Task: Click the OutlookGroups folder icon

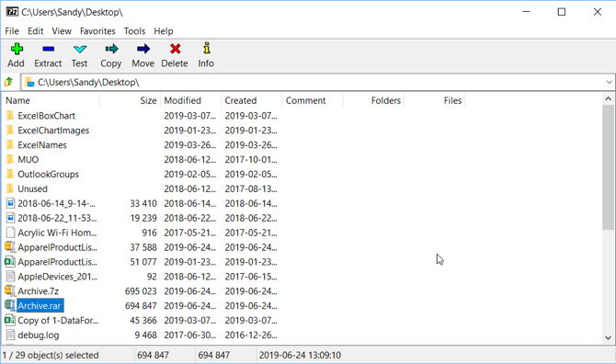Action: (x=10, y=174)
